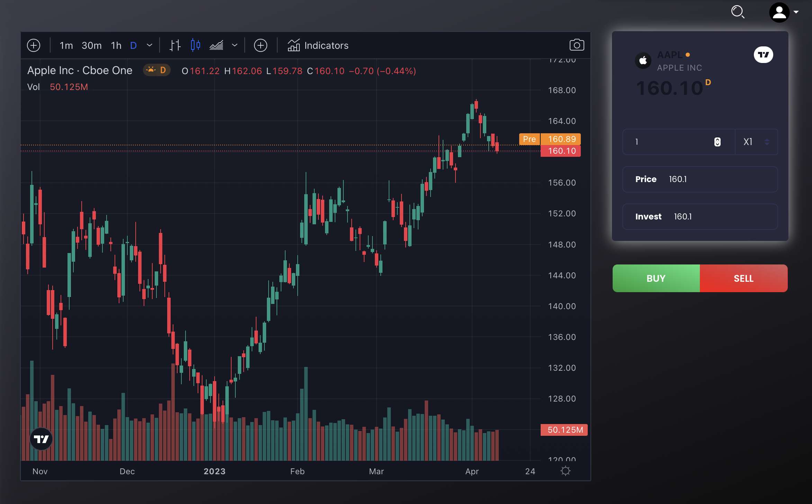Click the Price 160.1 field
The image size is (812, 504).
pos(700,179)
